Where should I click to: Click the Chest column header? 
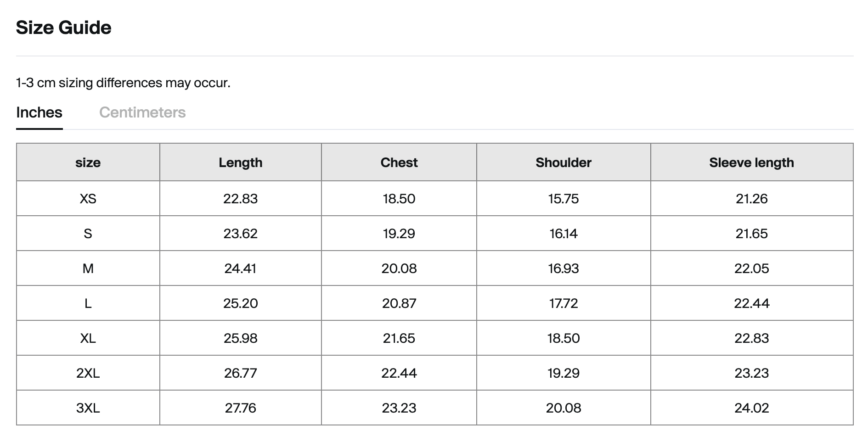tap(399, 162)
